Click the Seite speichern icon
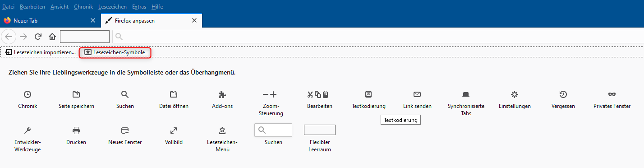 tap(76, 94)
